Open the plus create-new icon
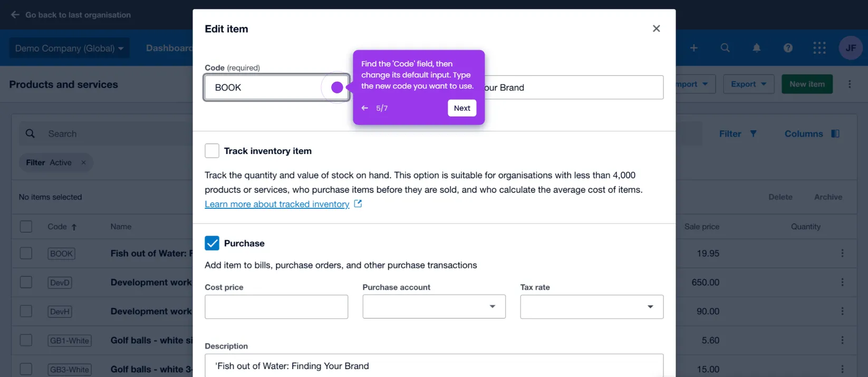868x377 pixels. (x=694, y=48)
